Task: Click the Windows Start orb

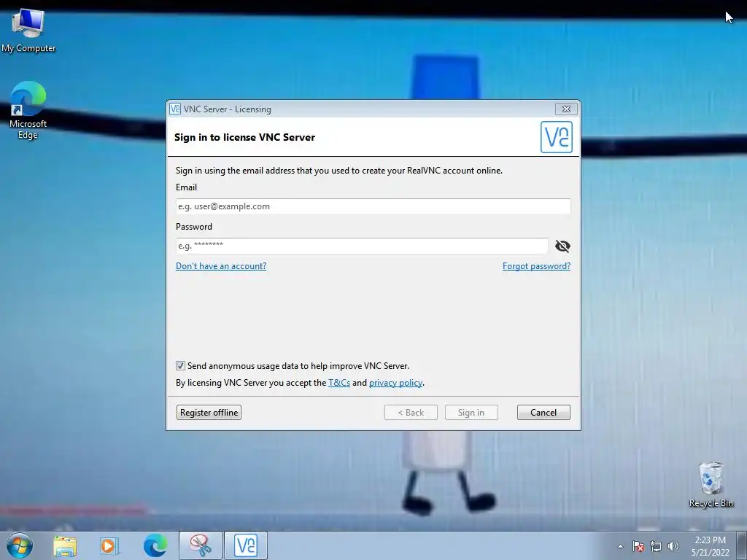Action: point(20,545)
